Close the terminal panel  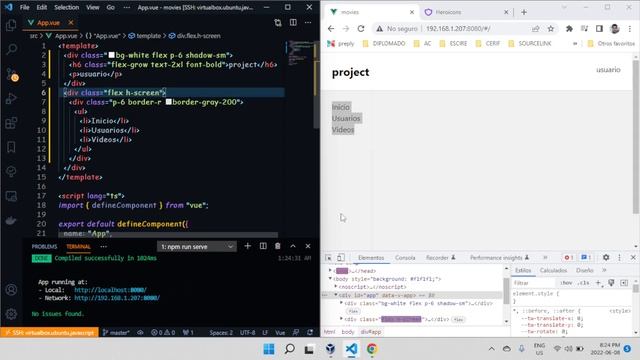(308, 246)
